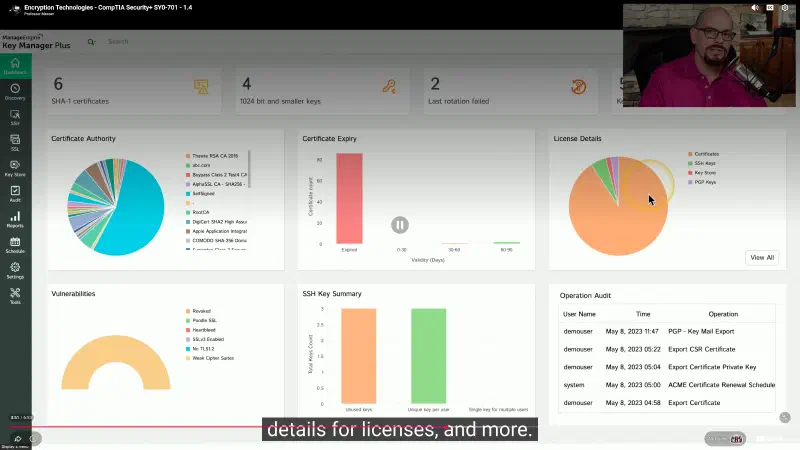This screenshot has height=450, width=800.
Task: Open Key Store in the sidebar
Action: [15, 168]
